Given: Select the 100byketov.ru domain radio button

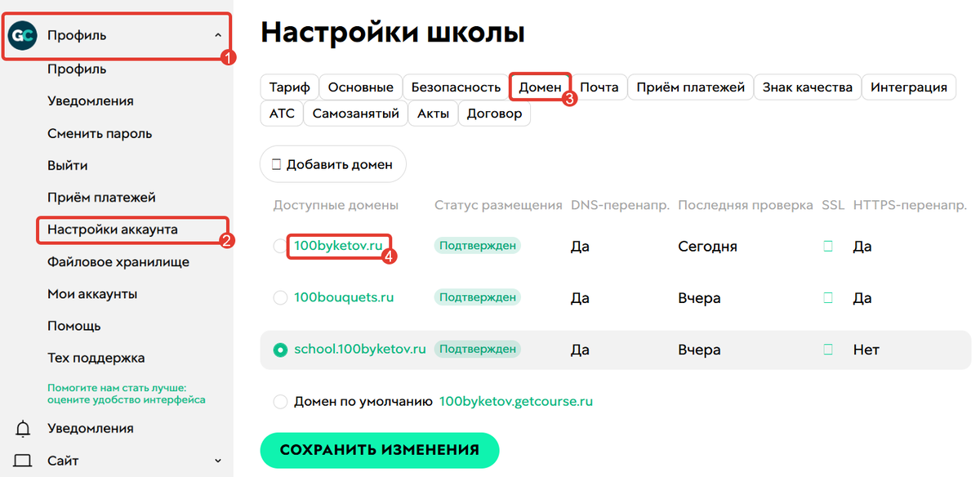Looking at the screenshot, I should coord(280,246).
